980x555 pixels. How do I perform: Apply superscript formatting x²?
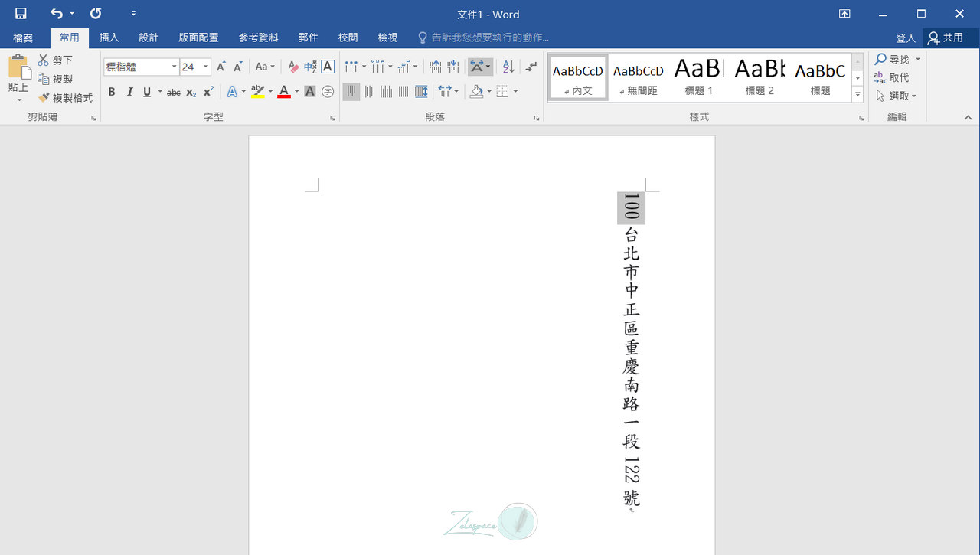pyautogui.click(x=208, y=92)
